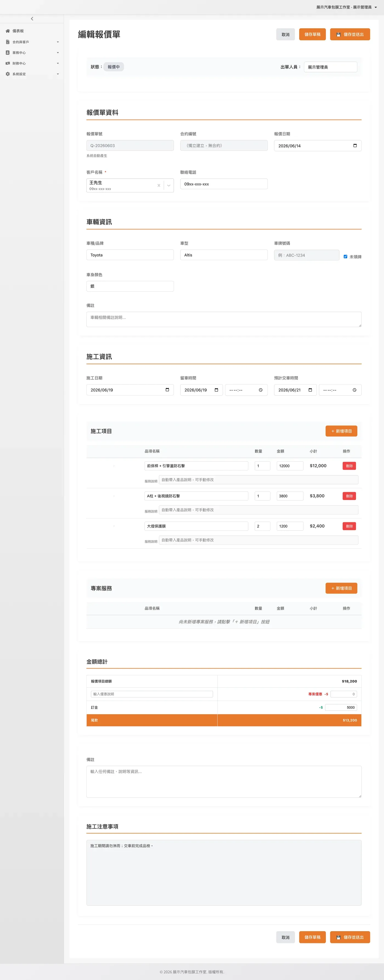Expand 業務中心 submenu arrow

click(x=58, y=52)
